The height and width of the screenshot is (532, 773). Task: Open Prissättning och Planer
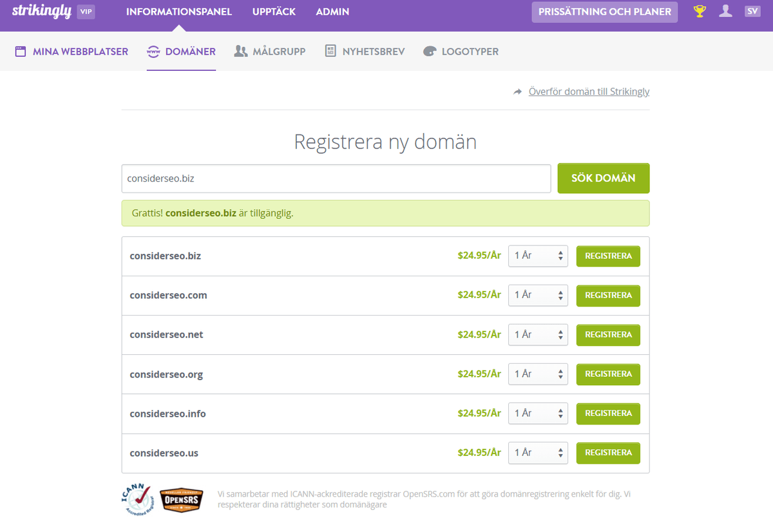click(605, 12)
